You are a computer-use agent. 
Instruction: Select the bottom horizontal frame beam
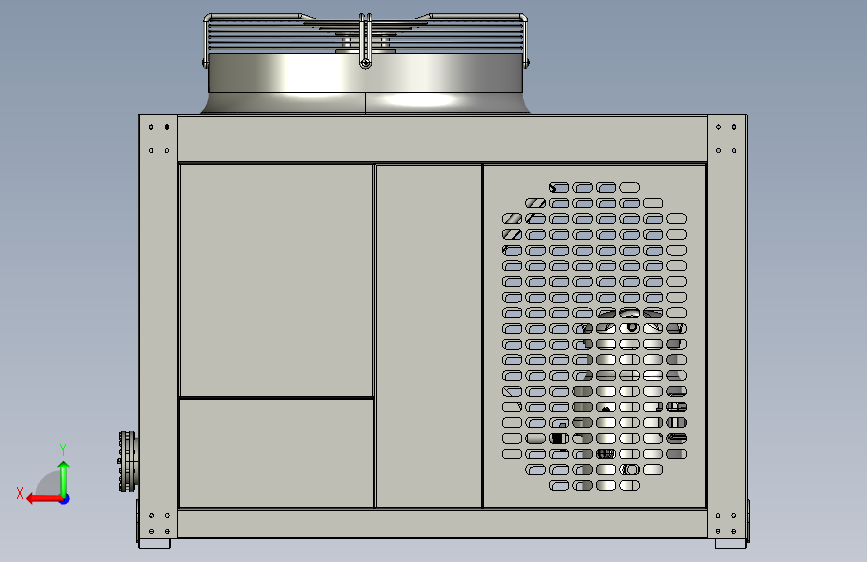click(x=442, y=523)
